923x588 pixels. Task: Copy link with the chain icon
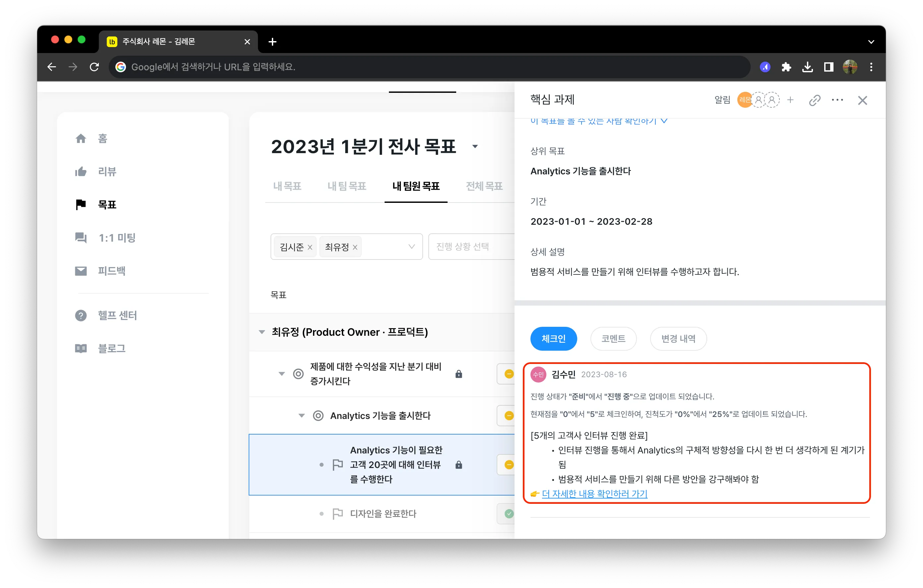[814, 100]
